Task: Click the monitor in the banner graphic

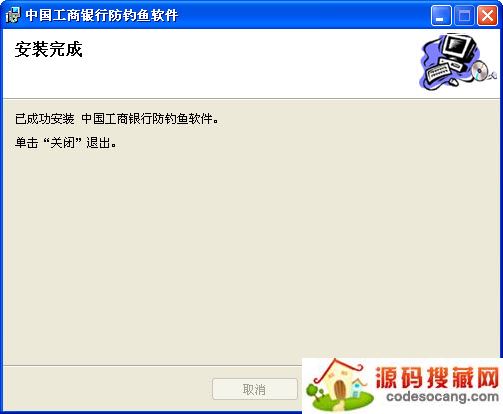Action: [x=458, y=47]
